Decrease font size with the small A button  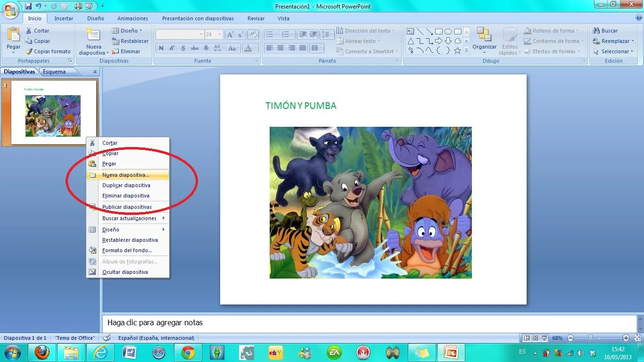point(240,34)
